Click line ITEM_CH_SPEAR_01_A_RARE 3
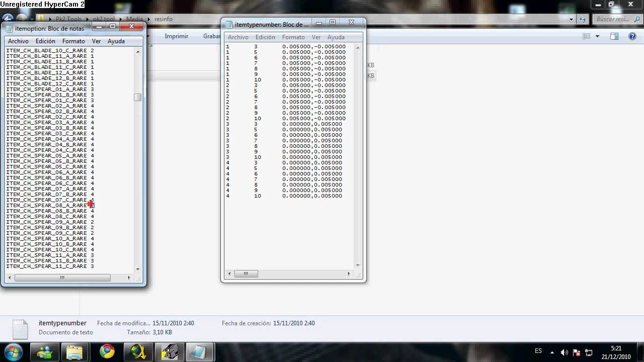Image resolution: width=644 pixels, height=362 pixels. tap(50, 89)
